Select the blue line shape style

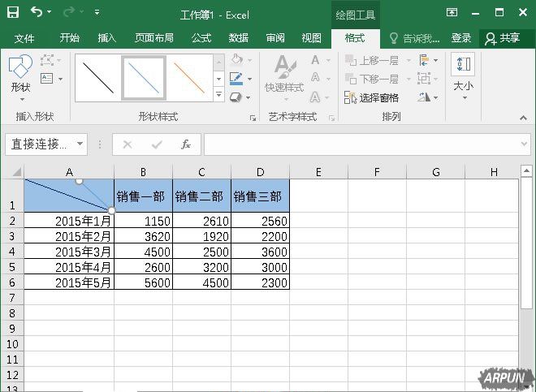point(144,78)
